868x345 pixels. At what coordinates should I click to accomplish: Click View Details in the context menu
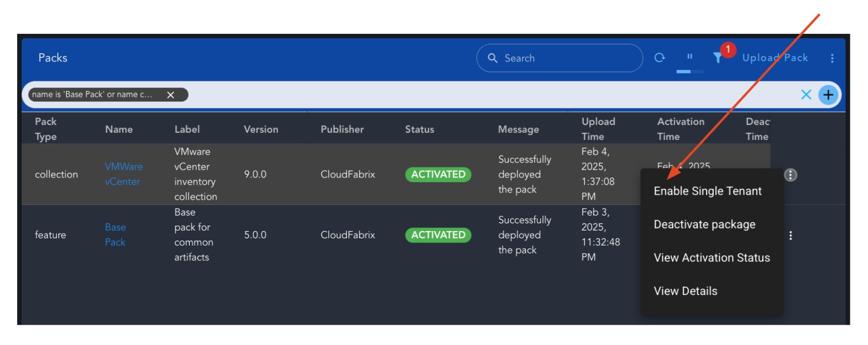click(685, 291)
